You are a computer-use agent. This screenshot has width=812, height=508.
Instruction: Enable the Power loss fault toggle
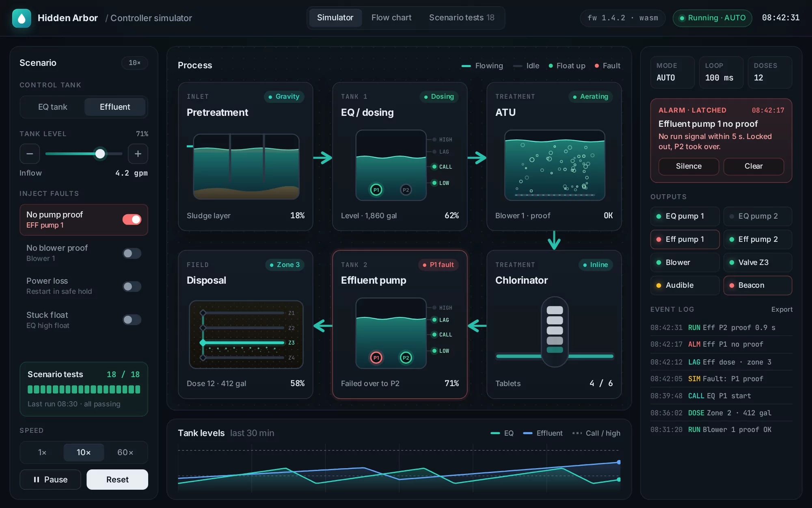pyautogui.click(x=132, y=287)
